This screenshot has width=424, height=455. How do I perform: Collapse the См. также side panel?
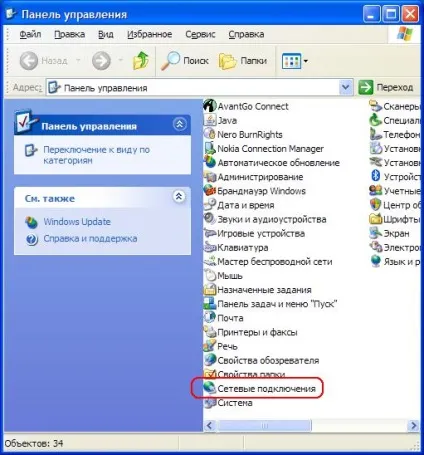(179, 196)
